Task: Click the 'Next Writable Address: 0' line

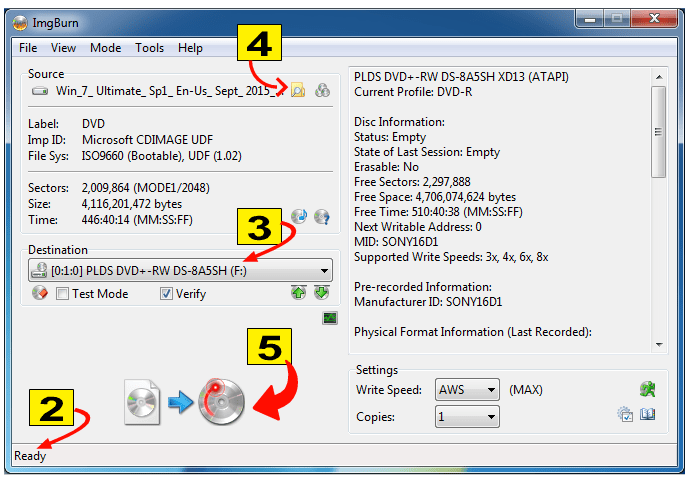Action: pos(418,227)
